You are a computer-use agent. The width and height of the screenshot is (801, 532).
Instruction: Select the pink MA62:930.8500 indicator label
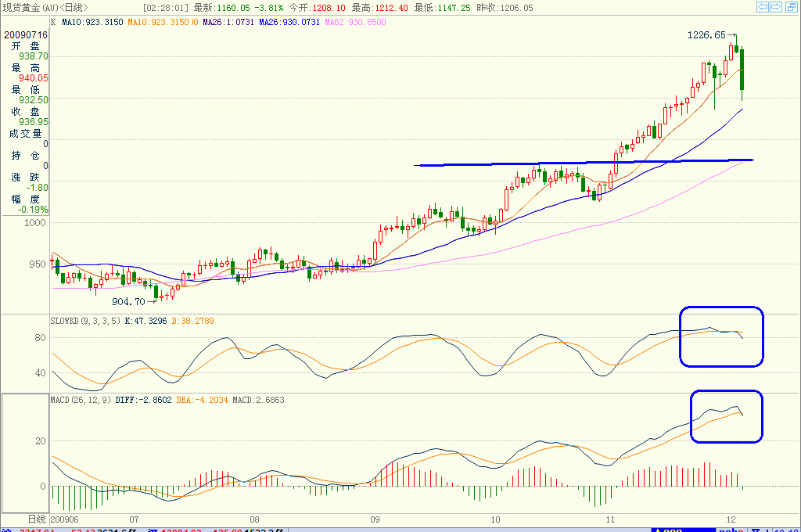pos(355,22)
